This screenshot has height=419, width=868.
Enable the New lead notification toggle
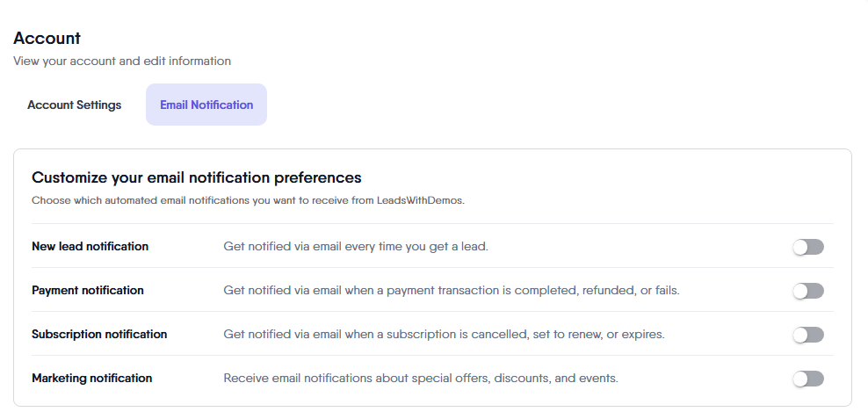point(807,247)
